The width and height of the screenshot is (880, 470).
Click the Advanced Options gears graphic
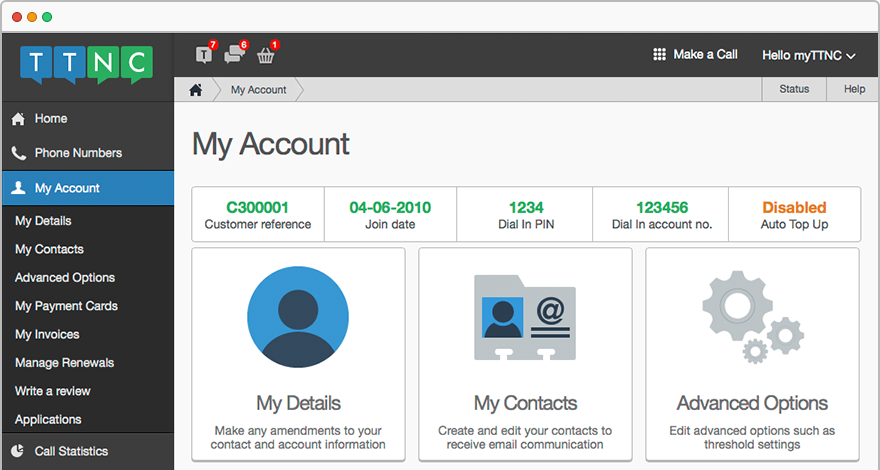tap(753, 317)
